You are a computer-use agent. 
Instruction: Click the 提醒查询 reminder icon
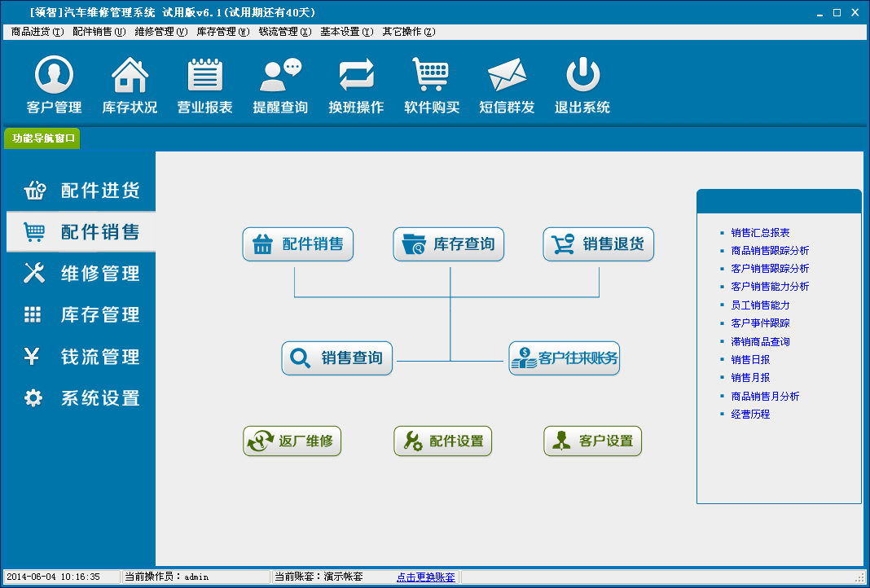pos(280,76)
